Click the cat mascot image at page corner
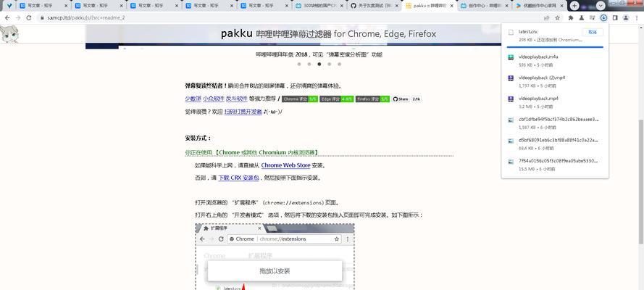This screenshot has height=290, width=644. coord(9,34)
